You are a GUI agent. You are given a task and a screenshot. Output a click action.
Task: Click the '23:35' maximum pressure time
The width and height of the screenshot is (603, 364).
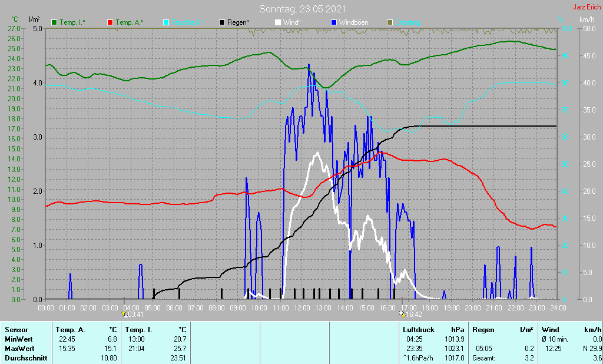pos(414,348)
